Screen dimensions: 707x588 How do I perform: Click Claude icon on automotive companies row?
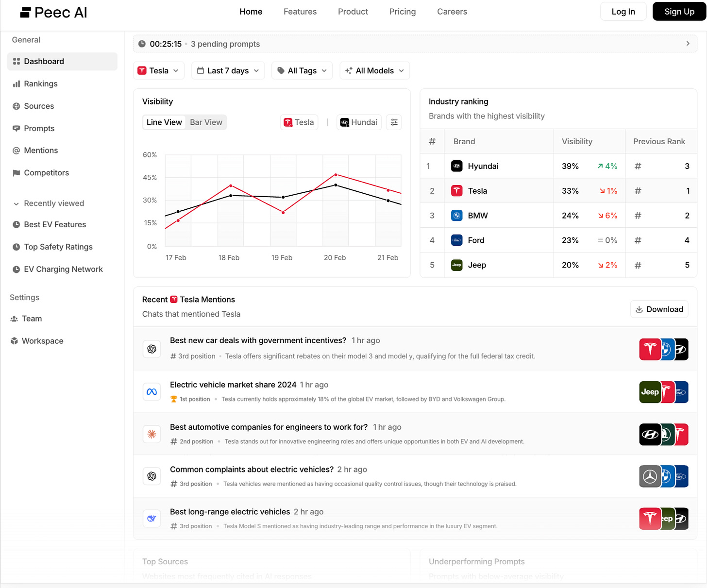click(x=151, y=434)
